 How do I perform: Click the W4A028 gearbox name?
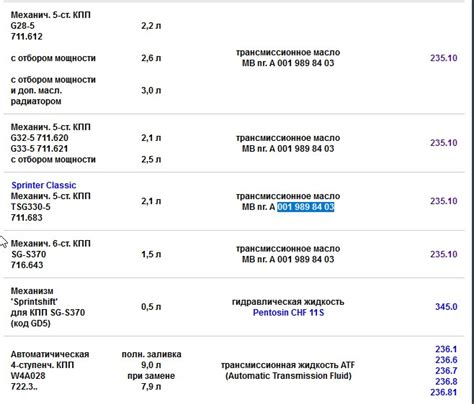click(28, 376)
